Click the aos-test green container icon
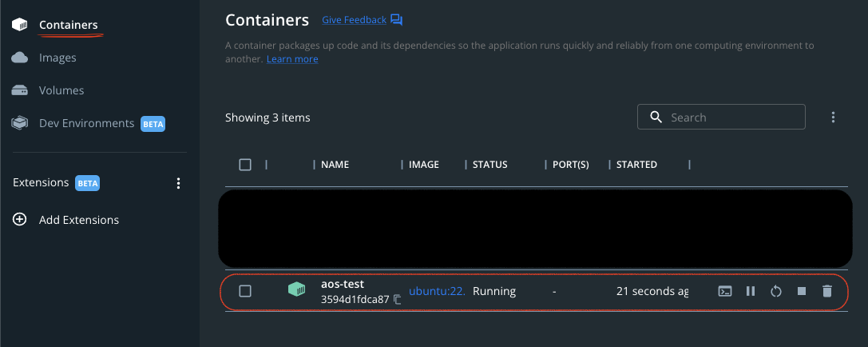This screenshot has width=868, height=347. tap(297, 289)
